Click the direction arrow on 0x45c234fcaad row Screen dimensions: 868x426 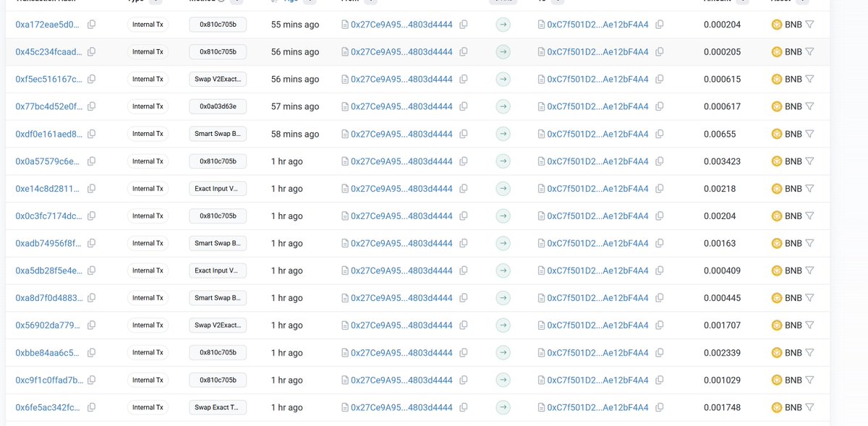[503, 52]
